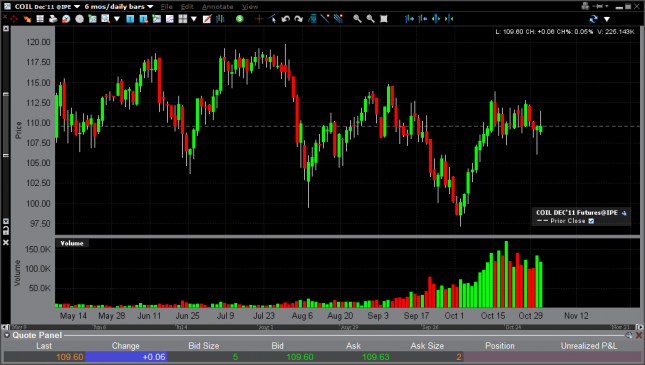The height and width of the screenshot is (365, 645).
Task: Close the Quote Panel with red X
Action: point(639,335)
